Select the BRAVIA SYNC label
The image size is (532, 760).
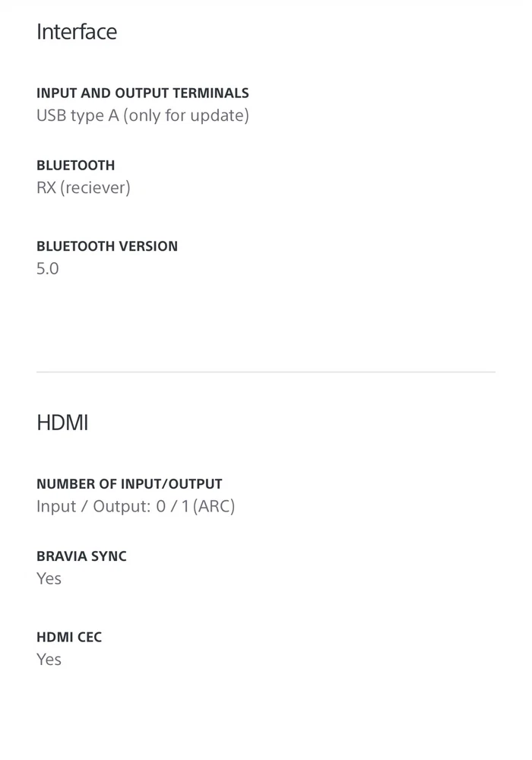tap(81, 556)
